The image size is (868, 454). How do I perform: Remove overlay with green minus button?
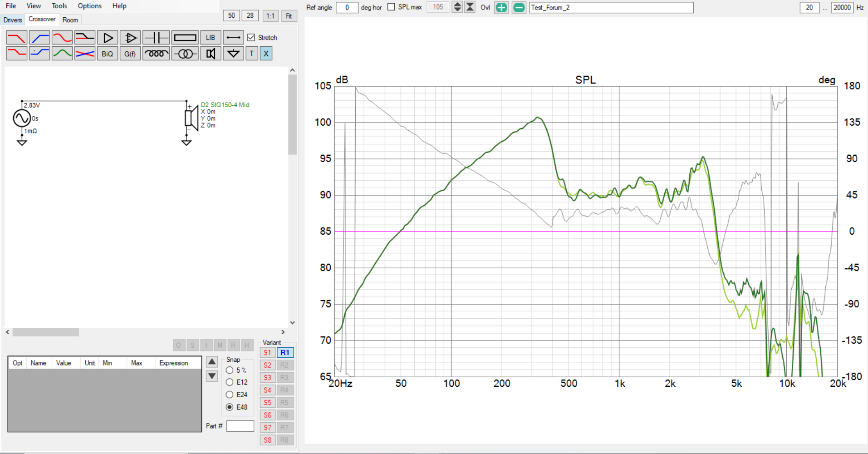[x=519, y=7]
